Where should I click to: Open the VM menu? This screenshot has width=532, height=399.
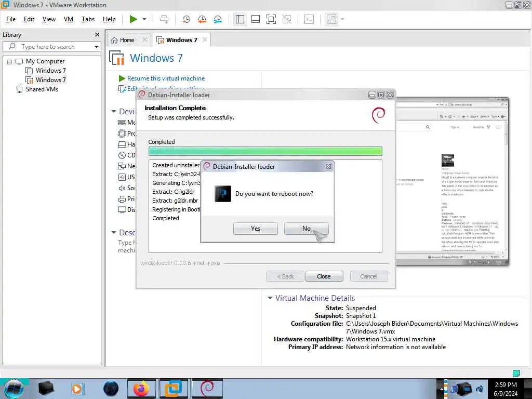[x=69, y=19]
